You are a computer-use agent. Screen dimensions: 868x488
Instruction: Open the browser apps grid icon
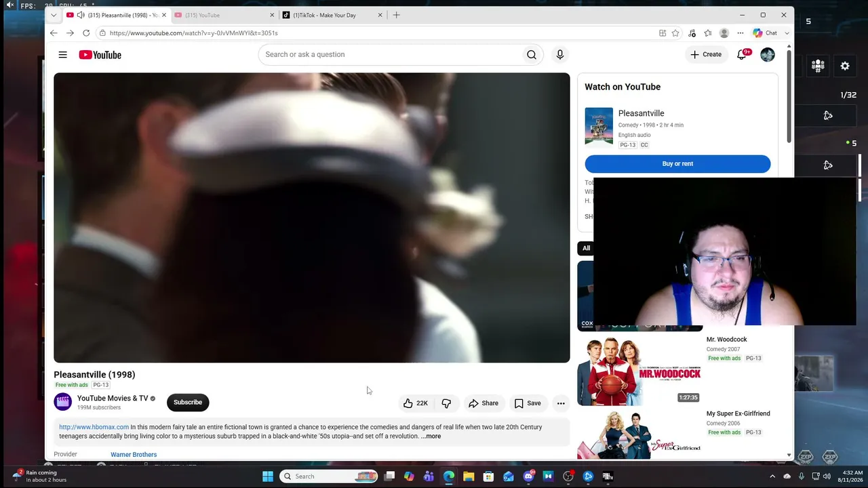tap(663, 33)
